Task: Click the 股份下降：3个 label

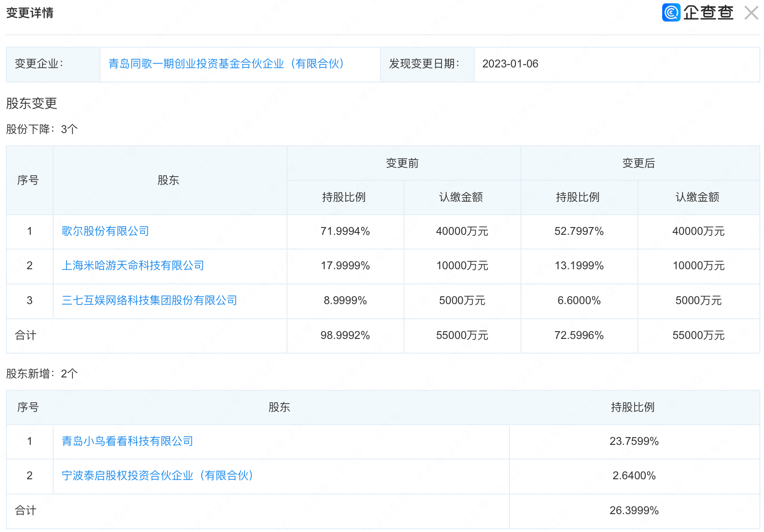Action: (x=42, y=129)
